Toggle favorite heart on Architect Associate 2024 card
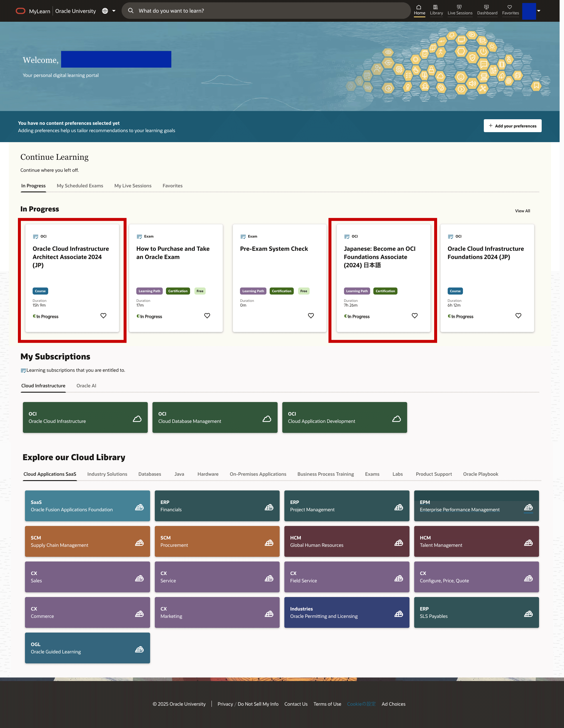This screenshot has width=564, height=728. tap(103, 316)
